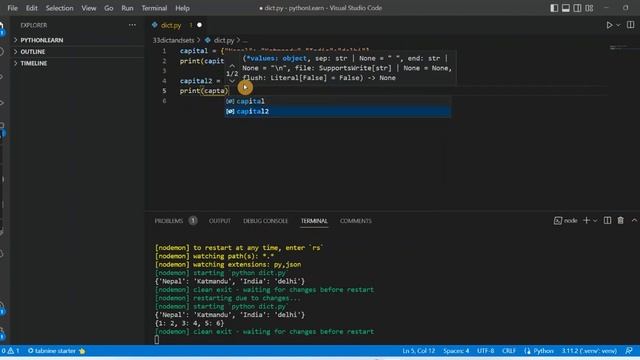Choose 'capital' autocomplete suggestion
Viewport: 640px width, 360px height.
338,101
